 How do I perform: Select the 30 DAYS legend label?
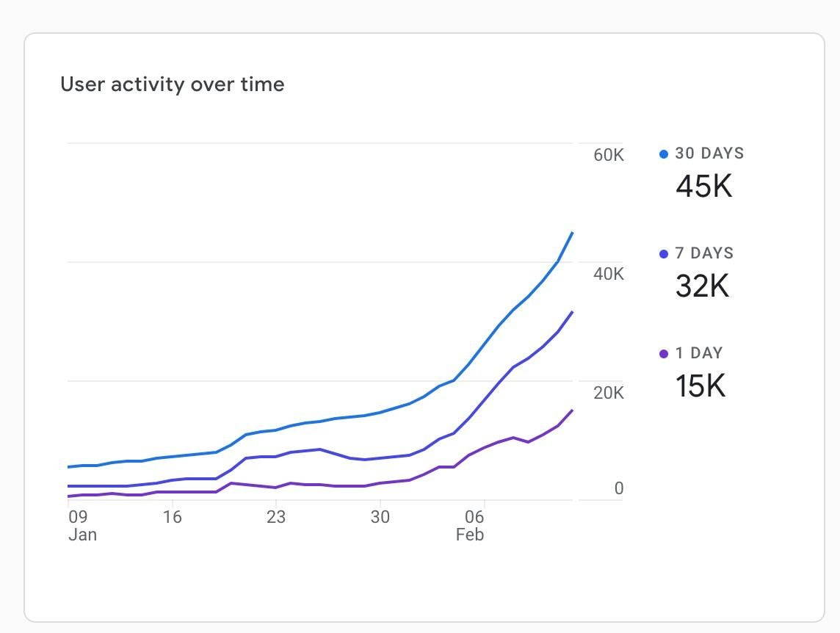[x=709, y=153]
